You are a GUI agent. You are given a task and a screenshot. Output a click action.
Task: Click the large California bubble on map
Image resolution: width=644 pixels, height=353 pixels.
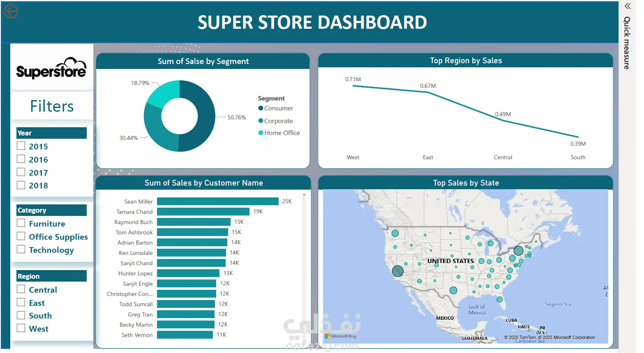pyautogui.click(x=397, y=271)
